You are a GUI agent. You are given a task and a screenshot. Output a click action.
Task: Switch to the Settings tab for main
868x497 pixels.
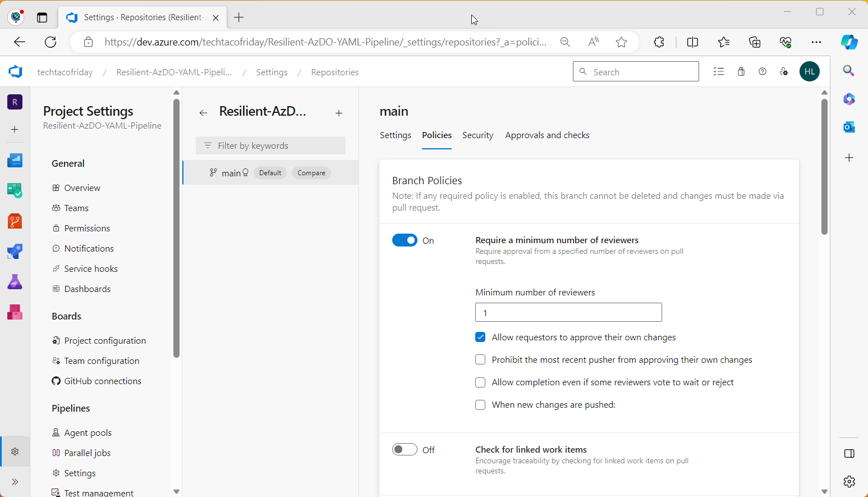(396, 135)
